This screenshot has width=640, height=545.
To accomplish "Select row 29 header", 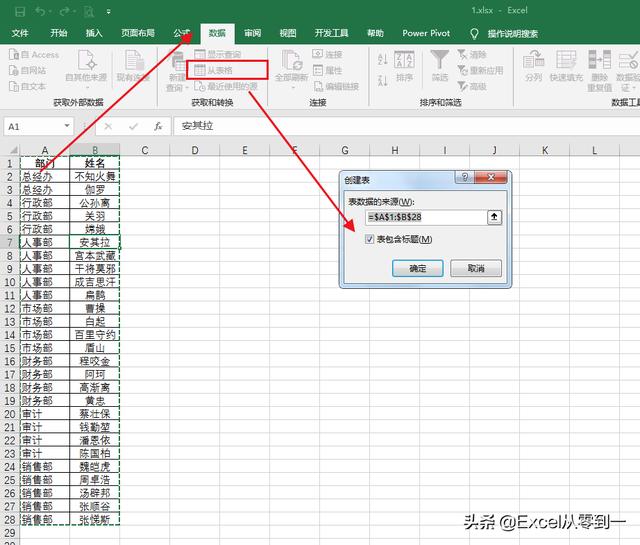I will (9, 533).
